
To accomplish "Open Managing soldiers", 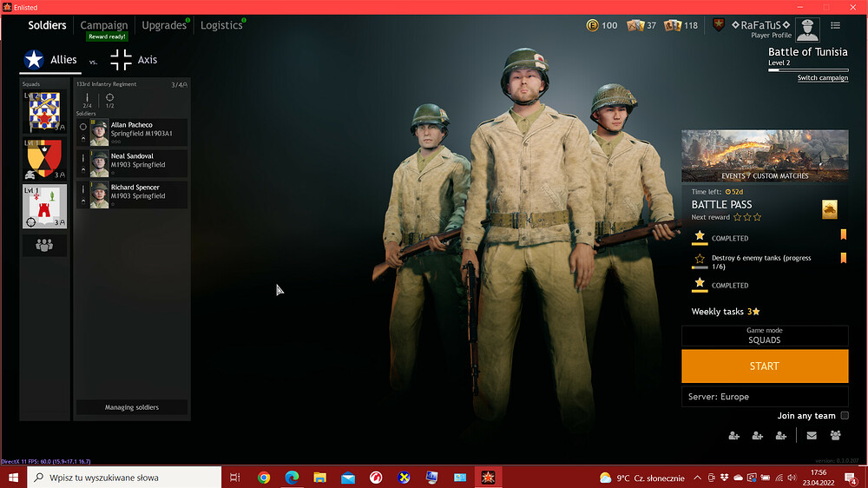I will pyautogui.click(x=132, y=407).
